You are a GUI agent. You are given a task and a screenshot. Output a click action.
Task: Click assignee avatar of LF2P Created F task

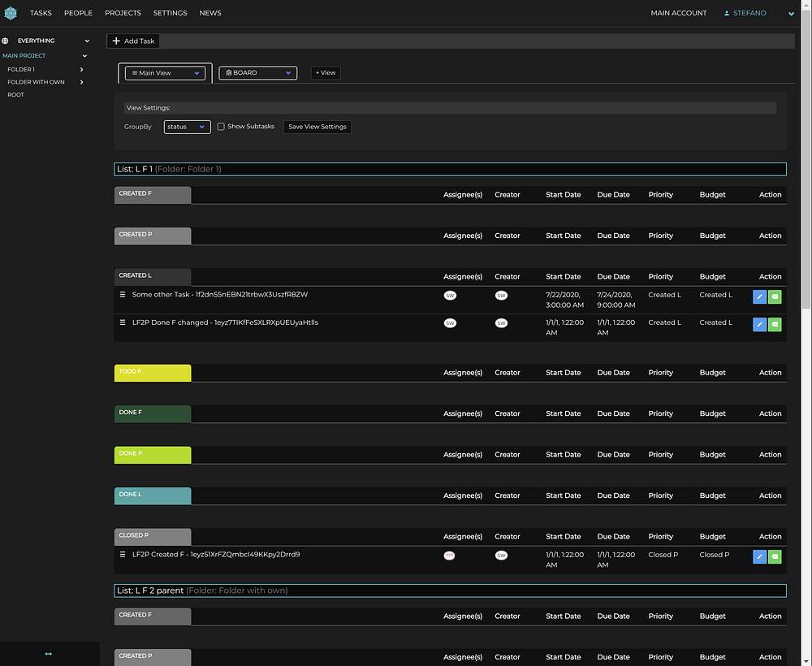450,556
